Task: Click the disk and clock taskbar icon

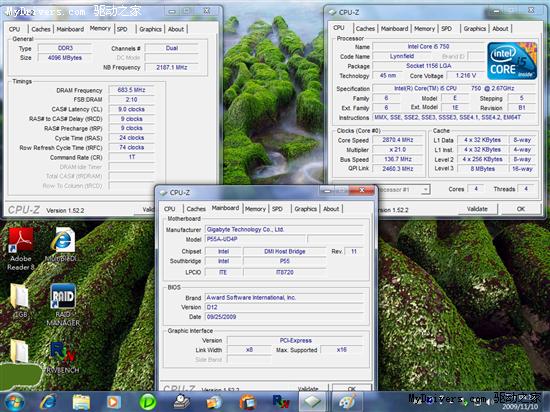Action: [182, 402]
